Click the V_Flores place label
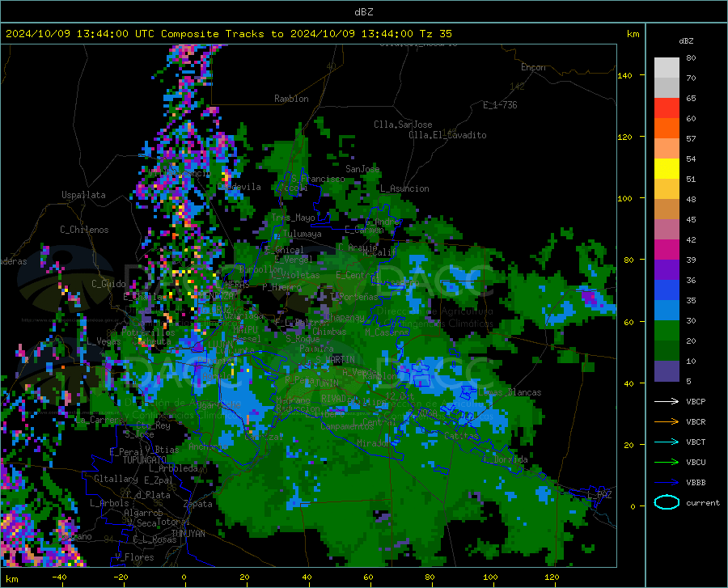The image size is (728, 588). pyautogui.click(x=134, y=557)
